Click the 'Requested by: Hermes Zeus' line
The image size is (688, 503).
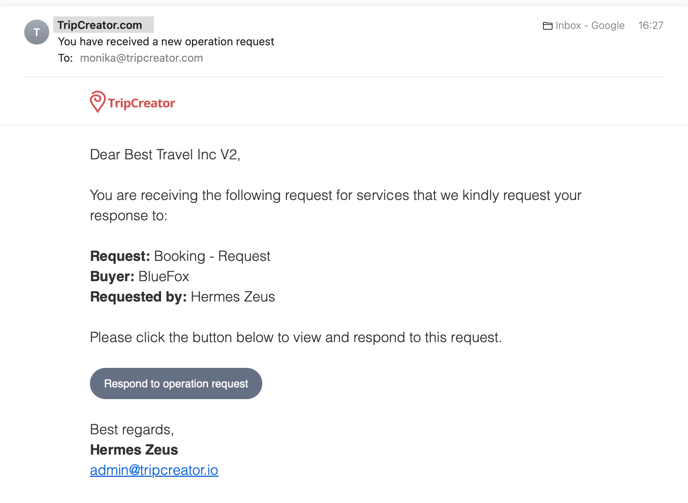pyautogui.click(x=183, y=297)
